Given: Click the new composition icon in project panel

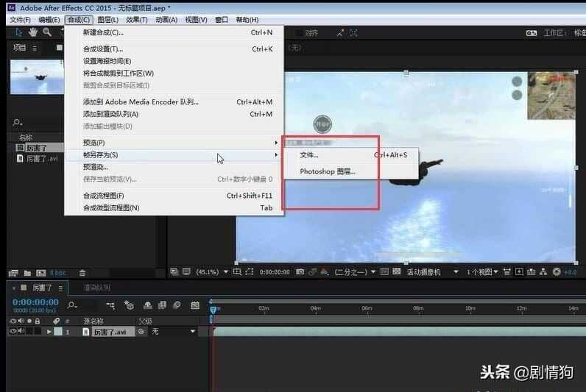Looking at the screenshot, I should pos(41,273).
